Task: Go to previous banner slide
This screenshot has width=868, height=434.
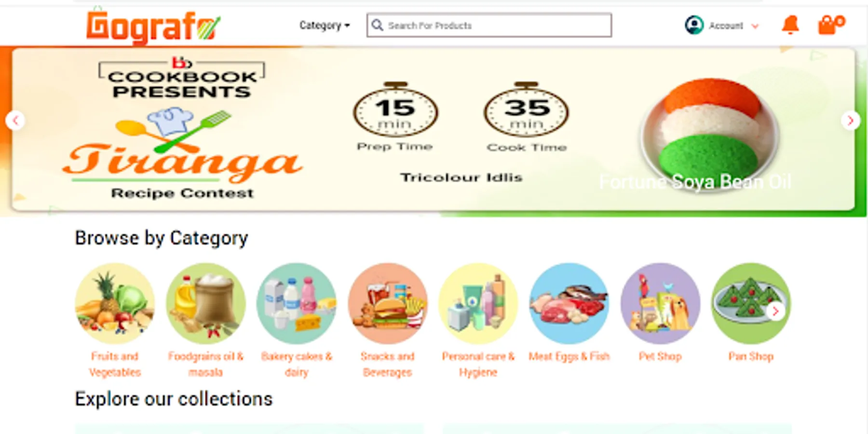Action: [x=15, y=120]
